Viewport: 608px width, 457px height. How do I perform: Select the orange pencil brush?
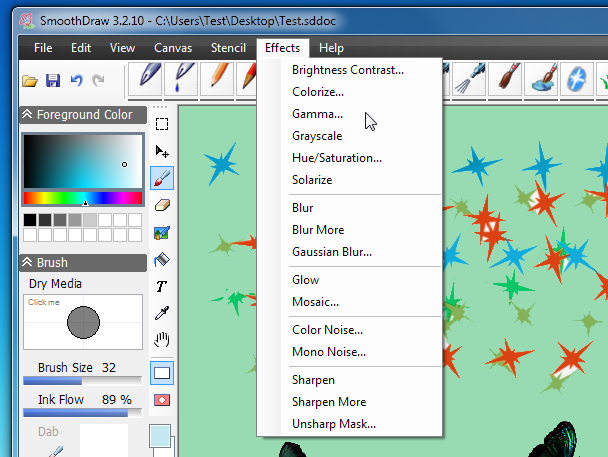[217, 79]
